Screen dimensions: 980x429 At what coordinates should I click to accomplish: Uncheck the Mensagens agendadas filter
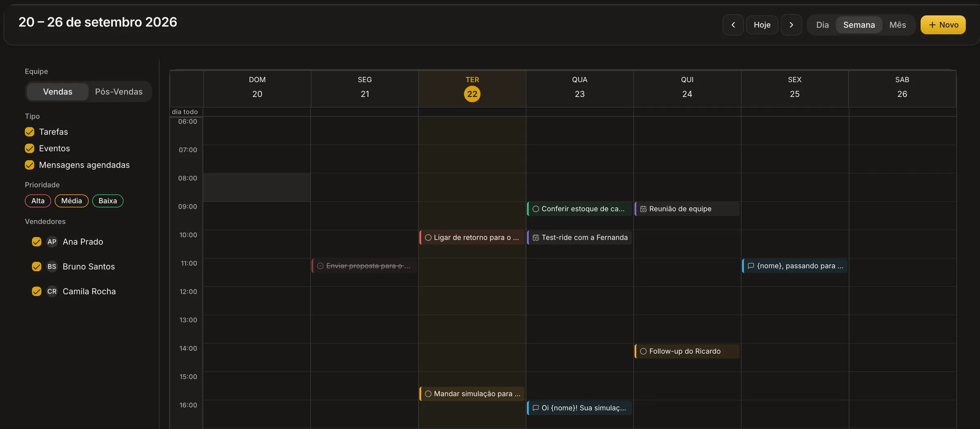tap(29, 165)
